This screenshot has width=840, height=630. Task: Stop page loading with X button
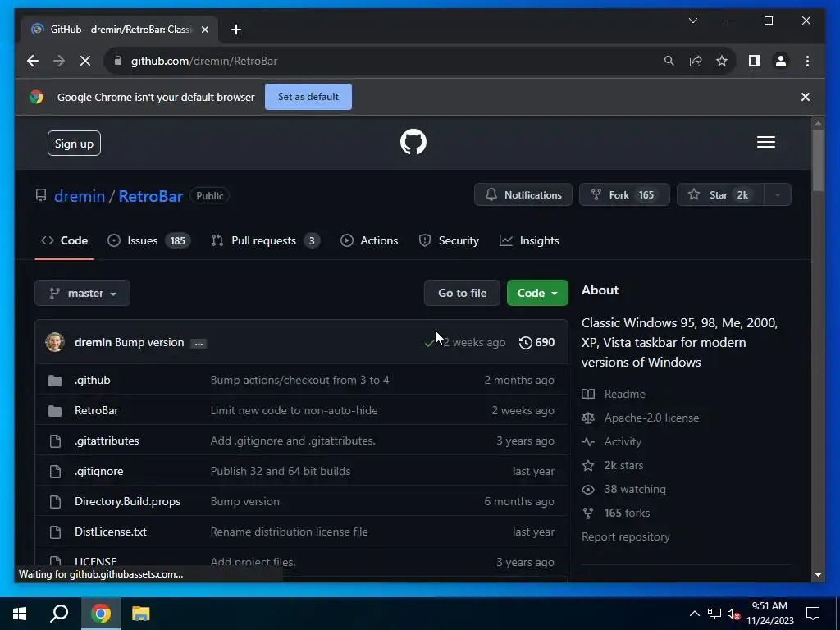tap(85, 61)
